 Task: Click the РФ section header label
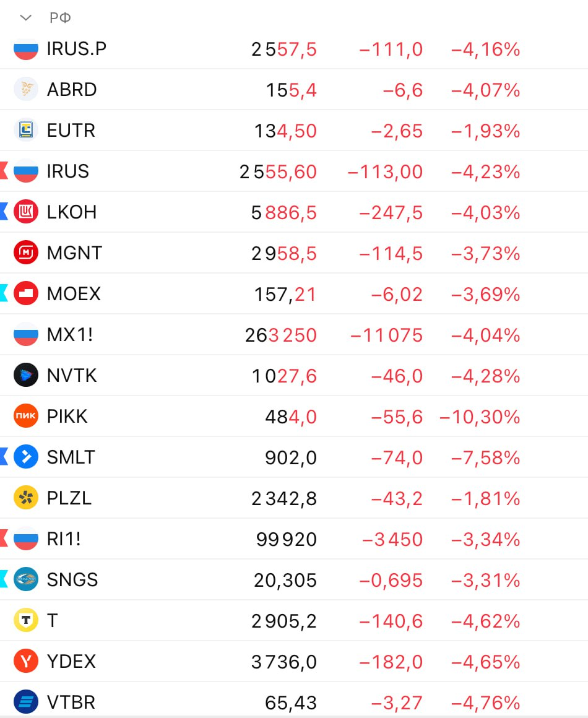pos(60,18)
